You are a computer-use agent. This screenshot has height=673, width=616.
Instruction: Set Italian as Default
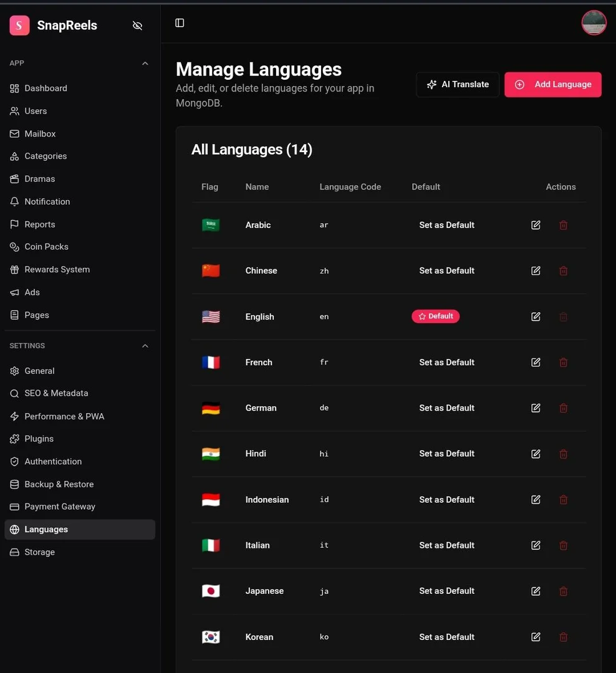pyautogui.click(x=447, y=545)
